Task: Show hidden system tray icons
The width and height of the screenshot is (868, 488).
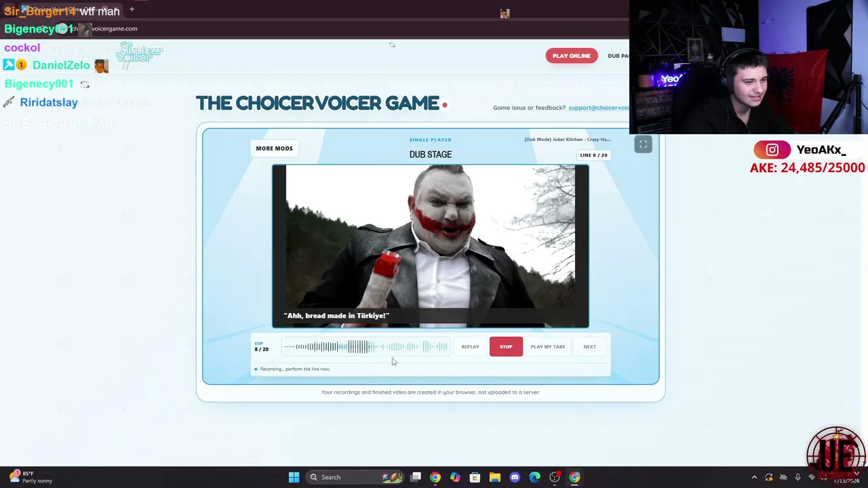Action: pos(754,477)
